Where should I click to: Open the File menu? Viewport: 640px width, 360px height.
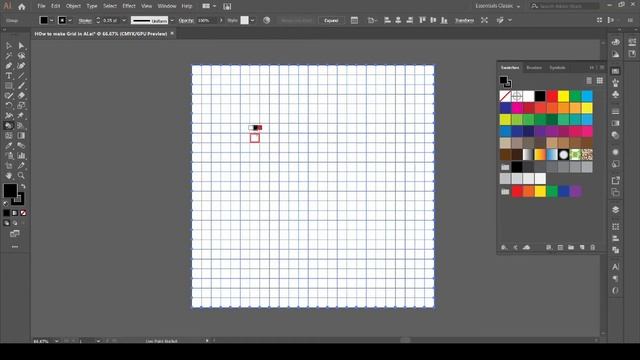[41, 6]
